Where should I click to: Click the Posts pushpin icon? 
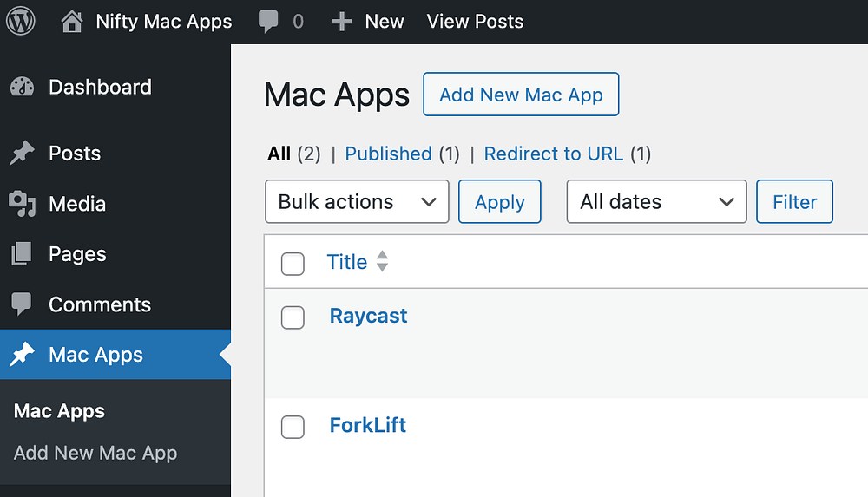(x=22, y=154)
